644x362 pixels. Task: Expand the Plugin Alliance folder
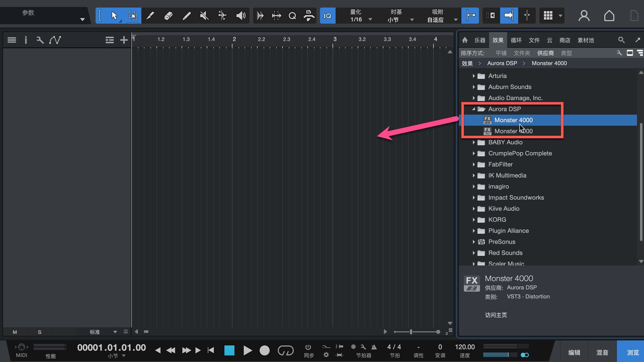pyautogui.click(x=474, y=231)
